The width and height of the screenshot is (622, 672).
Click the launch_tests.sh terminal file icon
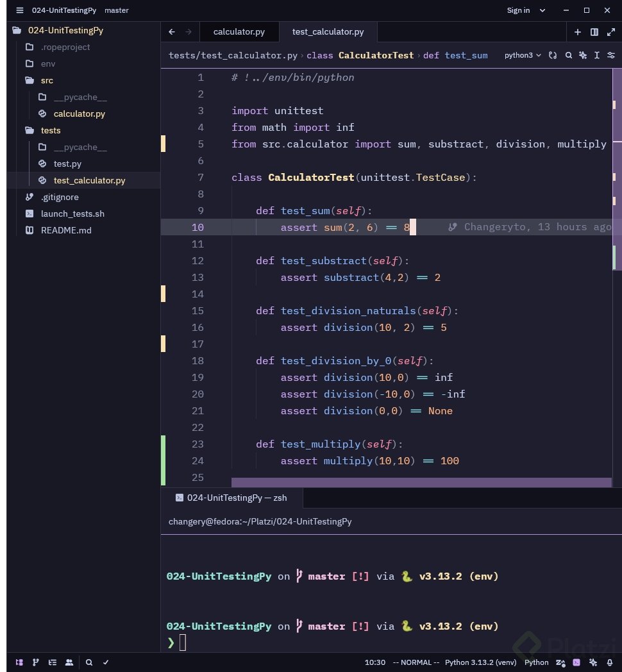tap(29, 214)
